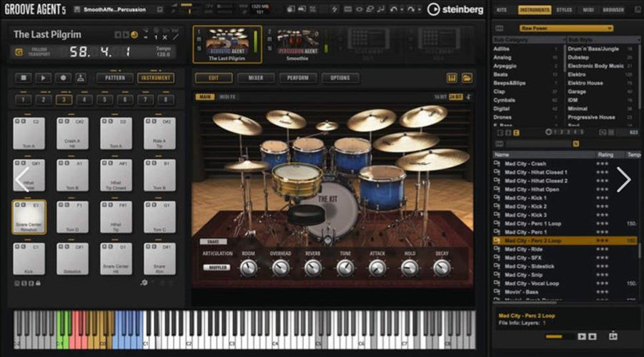This screenshot has height=357, width=644.
Task: Open the Sub Category column dropdown
Action: (x=527, y=39)
